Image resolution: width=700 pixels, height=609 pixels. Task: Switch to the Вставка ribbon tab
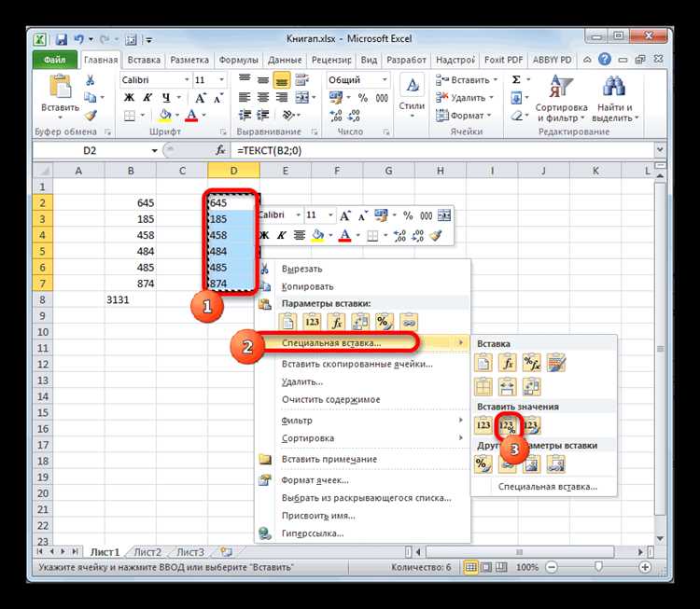point(144,60)
